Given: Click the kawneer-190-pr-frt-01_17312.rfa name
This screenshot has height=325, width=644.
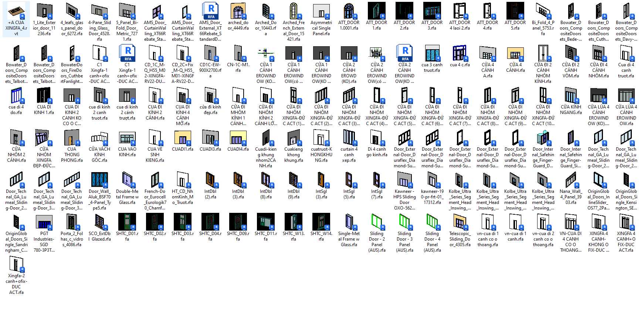Looking at the screenshot, I should [432, 197].
